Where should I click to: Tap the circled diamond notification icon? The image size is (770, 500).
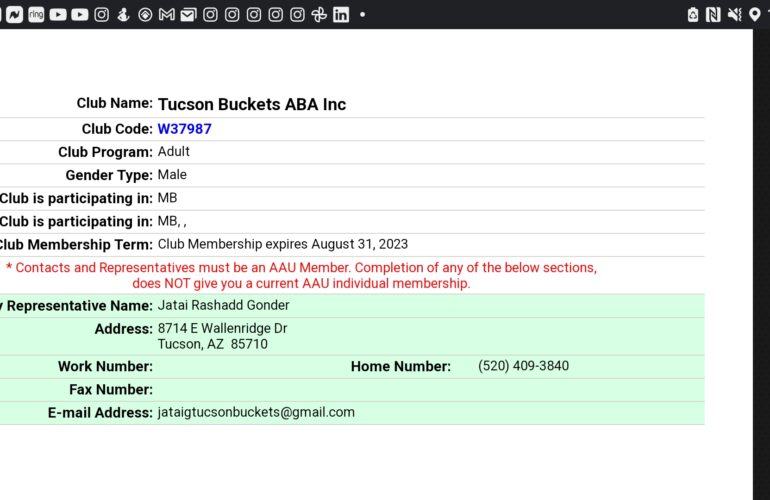145,15
